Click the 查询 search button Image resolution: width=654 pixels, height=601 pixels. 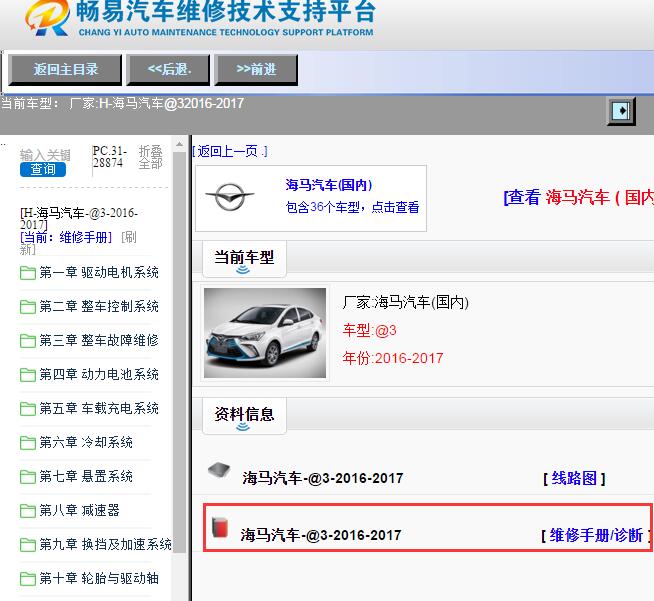click(x=43, y=169)
